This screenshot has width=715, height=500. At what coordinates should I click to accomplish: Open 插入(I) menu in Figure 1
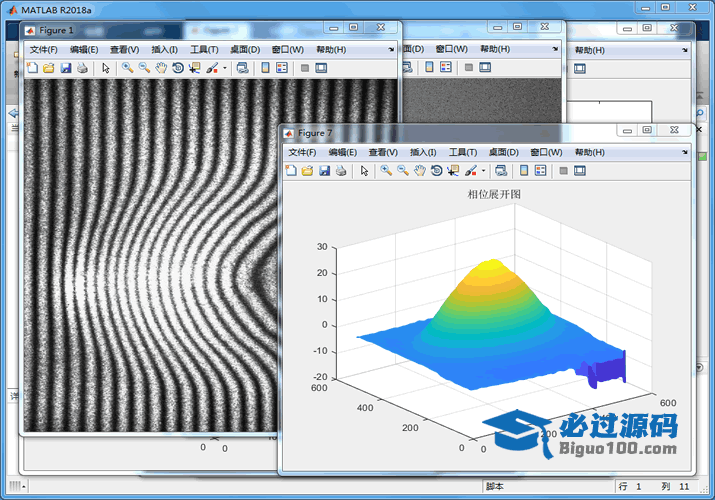[165, 50]
